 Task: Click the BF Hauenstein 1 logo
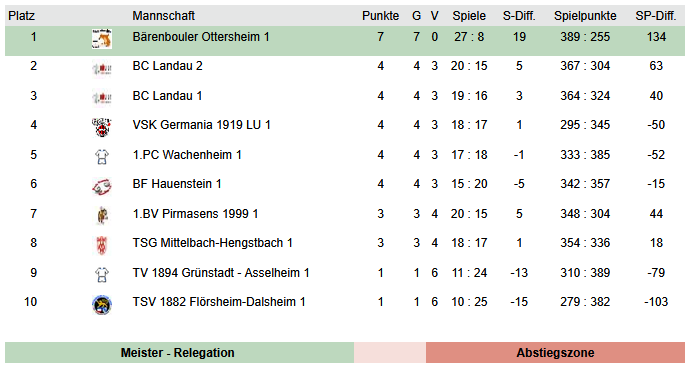(x=102, y=187)
